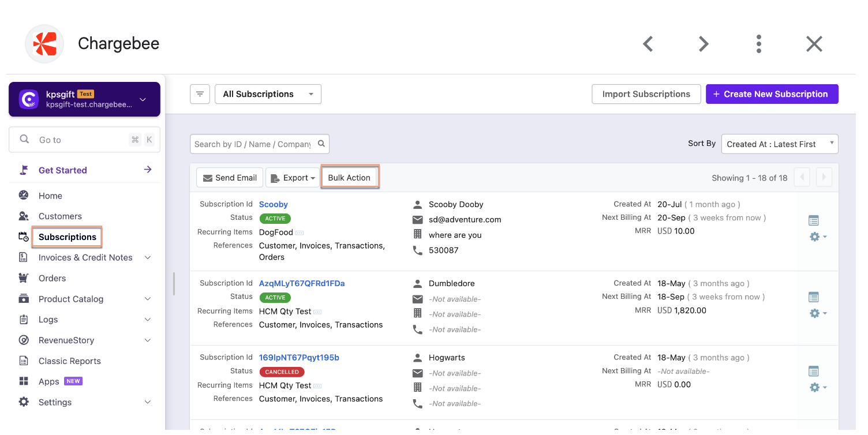Open Customers in the sidebar

(60, 216)
